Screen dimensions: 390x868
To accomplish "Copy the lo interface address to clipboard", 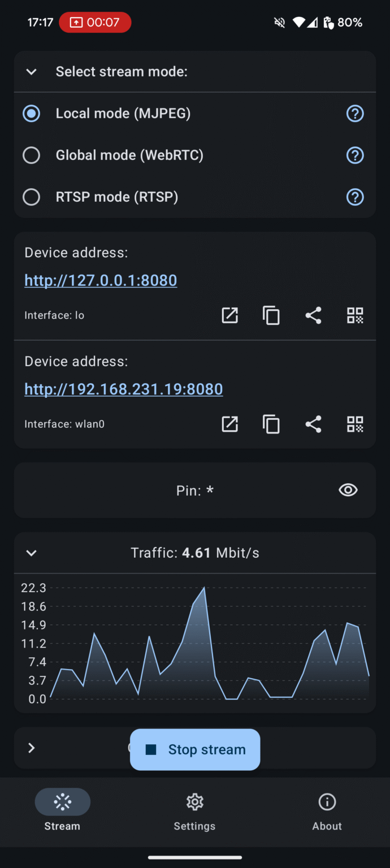I will pos(271,315).
